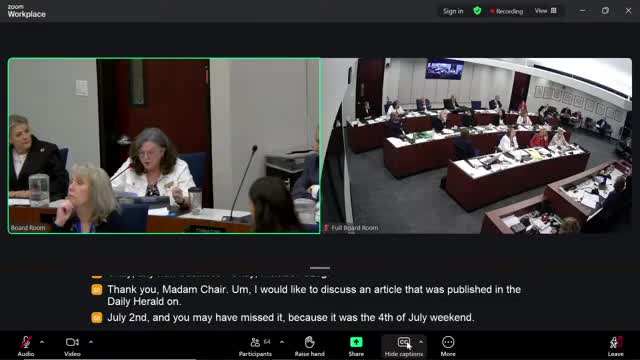Expand caret beside Participants
640x360 pixels.
(282, 342)
